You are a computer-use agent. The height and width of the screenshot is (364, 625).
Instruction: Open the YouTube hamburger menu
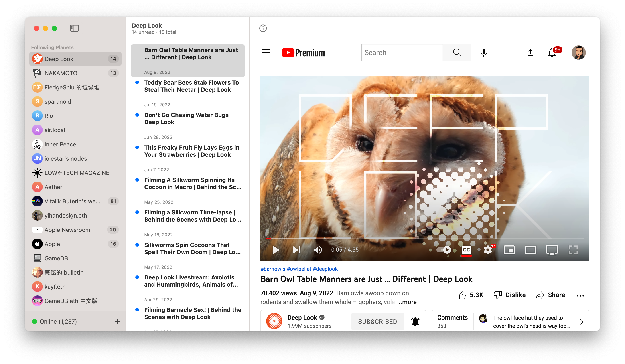(x=266, y=53)
